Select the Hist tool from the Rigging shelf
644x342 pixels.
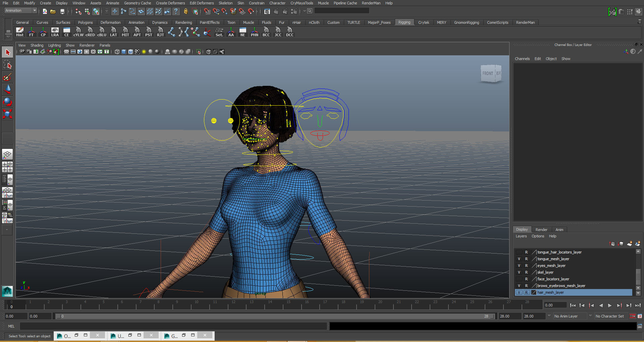[x=20, y=32]
